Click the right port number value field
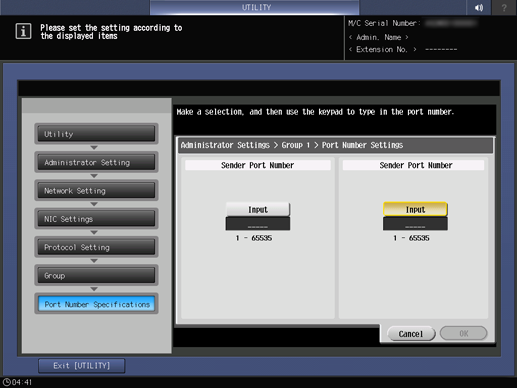The width and height of the screenshot is (517, 388). pyautogui.click(x=415, y=224)
